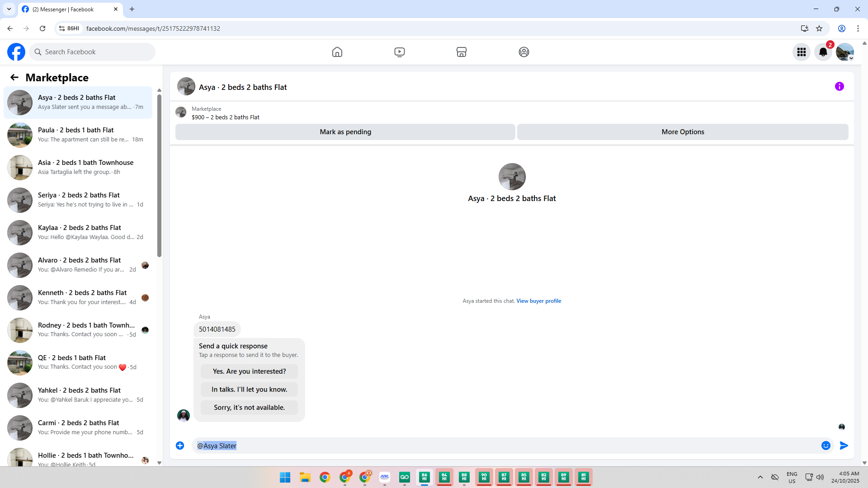Open the tab search dropdown arrow

9,9
